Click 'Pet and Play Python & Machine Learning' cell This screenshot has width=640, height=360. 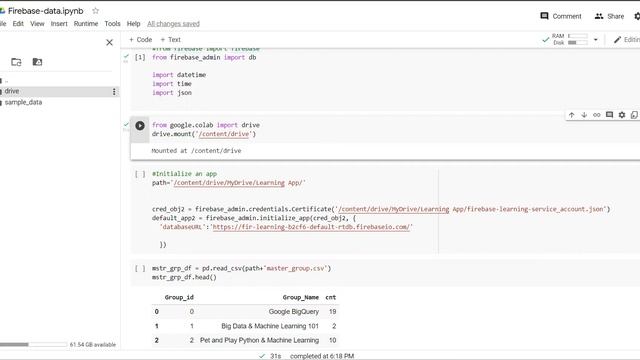[259, 340]
